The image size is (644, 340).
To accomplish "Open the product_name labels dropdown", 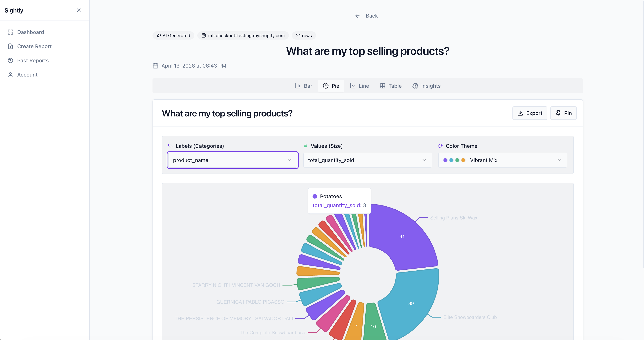I will (x=232, y=160).
